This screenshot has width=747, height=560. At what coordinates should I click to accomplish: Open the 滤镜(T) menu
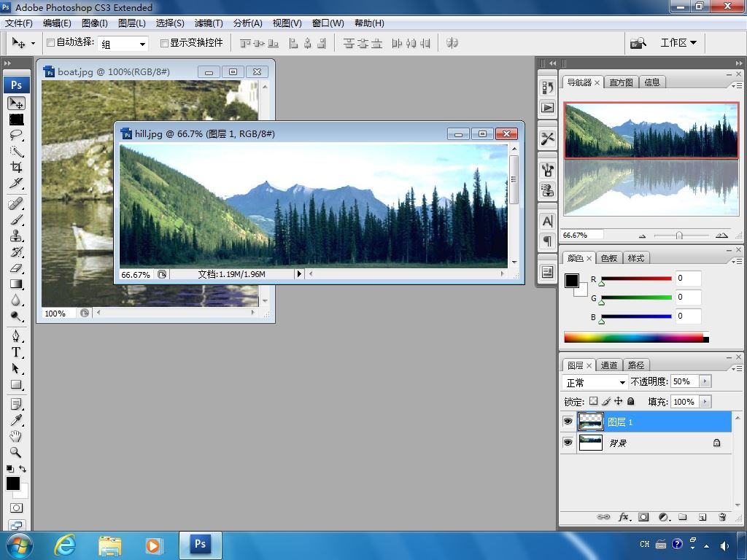tap(209, 23)
